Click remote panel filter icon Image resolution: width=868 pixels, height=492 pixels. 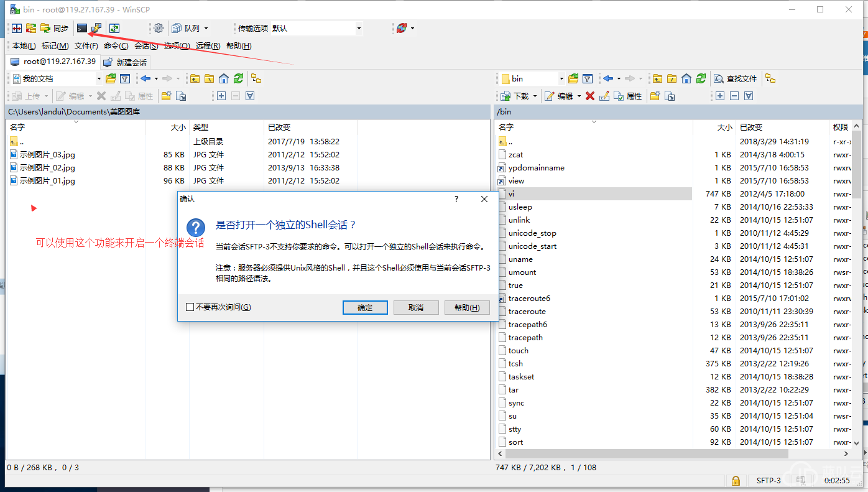click(x=588, y=79)
